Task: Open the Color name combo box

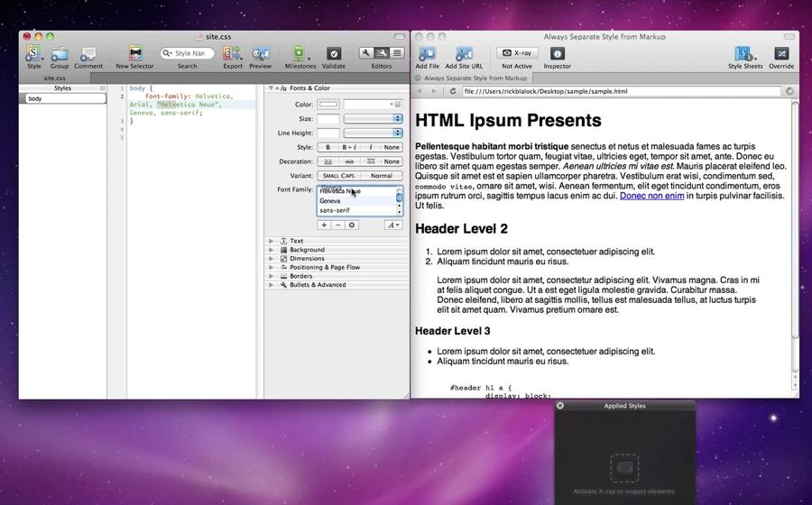Action: click(x=373, y=104)
